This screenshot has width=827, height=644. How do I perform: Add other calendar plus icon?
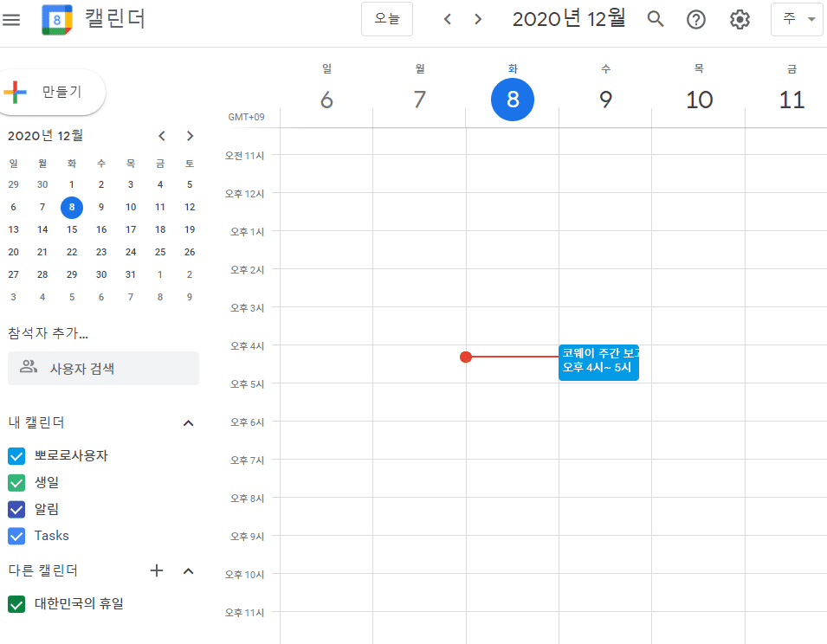157,570
